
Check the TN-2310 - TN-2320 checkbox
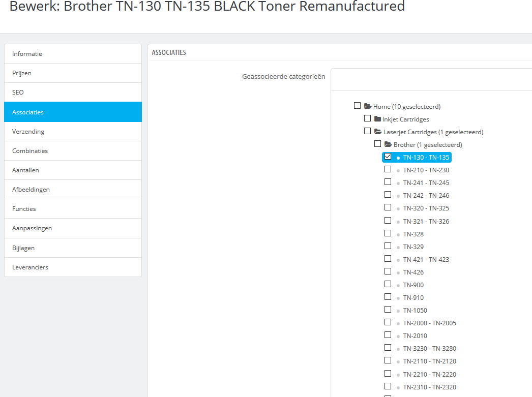tap(388, 386)
